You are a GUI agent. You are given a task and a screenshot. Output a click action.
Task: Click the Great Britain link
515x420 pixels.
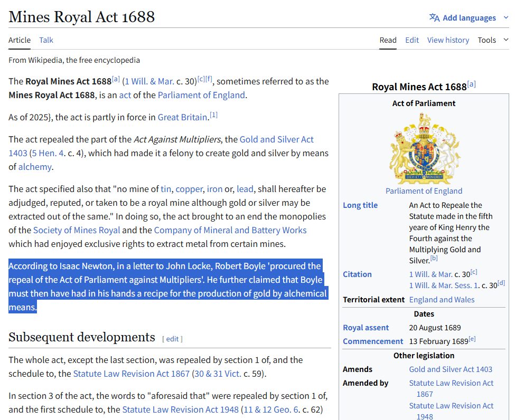point(182,117)
